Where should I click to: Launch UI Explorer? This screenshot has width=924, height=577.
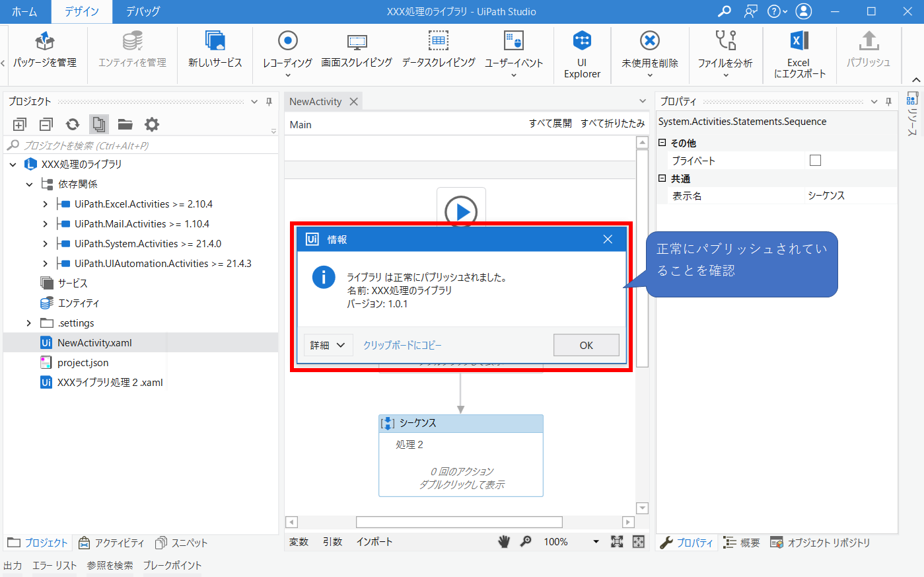click(x=582, y=54)
